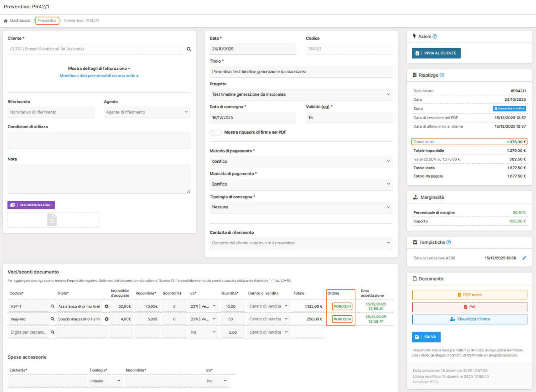This screenshot has width=536, height=392.
Task: Click the Riepilogo help question-mark icon
Action: [x=442, y=75]
